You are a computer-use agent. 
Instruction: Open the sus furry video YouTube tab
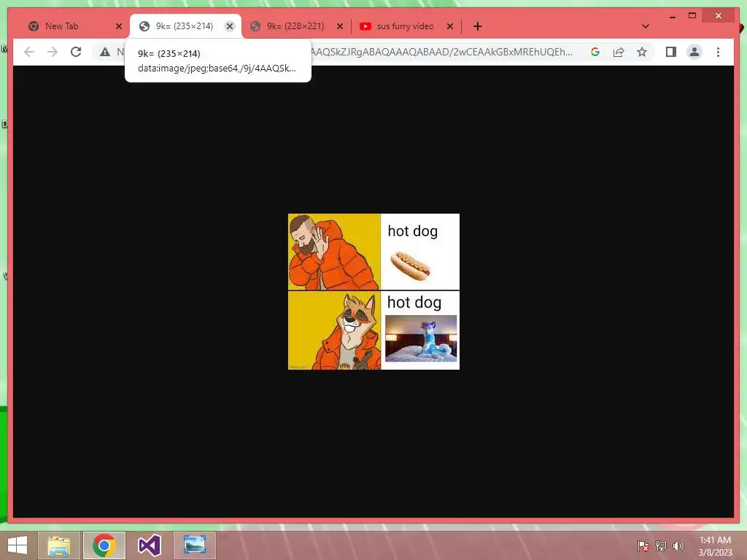tap(406, 26)
